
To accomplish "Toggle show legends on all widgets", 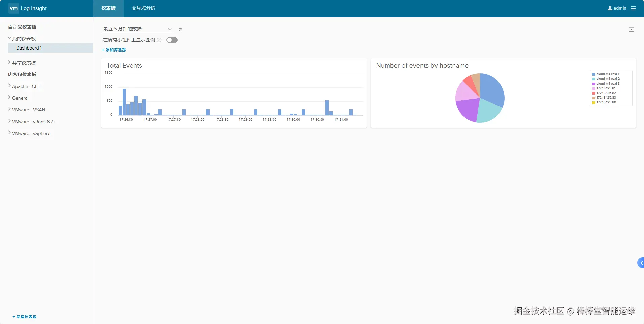I will pos(172,40).
